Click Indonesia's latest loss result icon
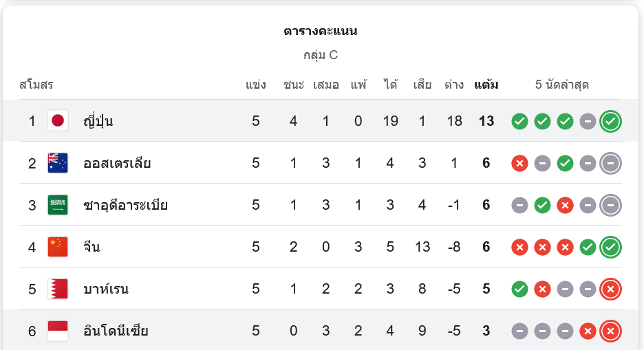 point(610,331)
